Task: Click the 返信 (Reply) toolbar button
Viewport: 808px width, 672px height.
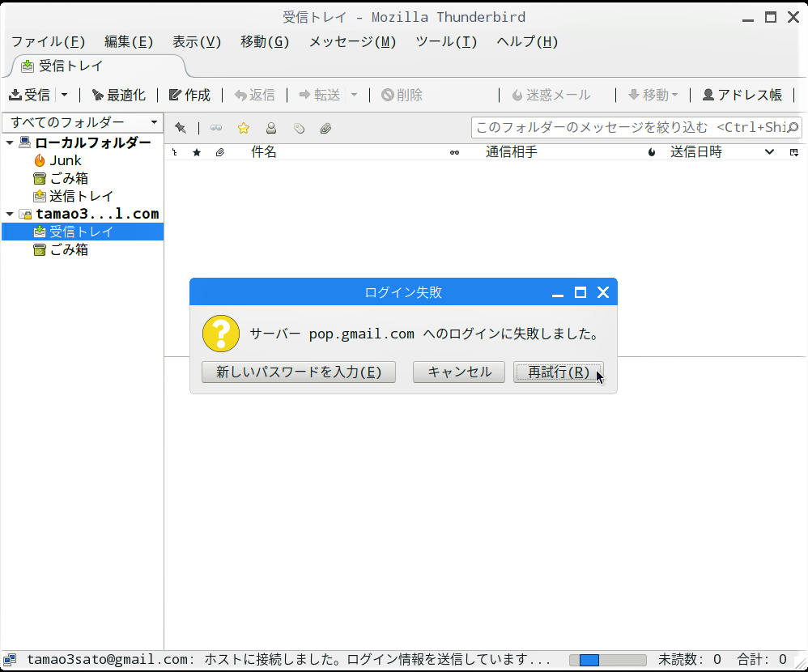Action: click(254, 95)
